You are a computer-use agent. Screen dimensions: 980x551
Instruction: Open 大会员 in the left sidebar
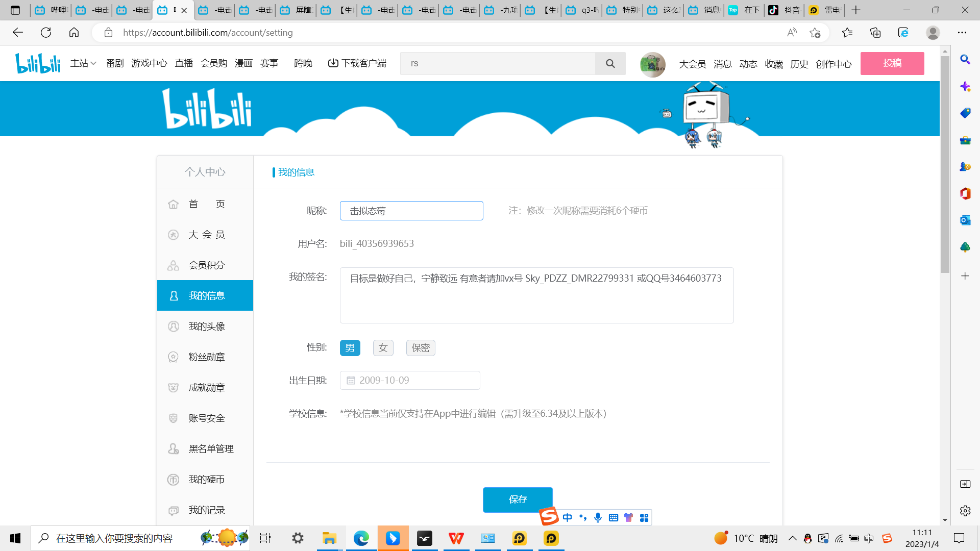click(205, 235)
